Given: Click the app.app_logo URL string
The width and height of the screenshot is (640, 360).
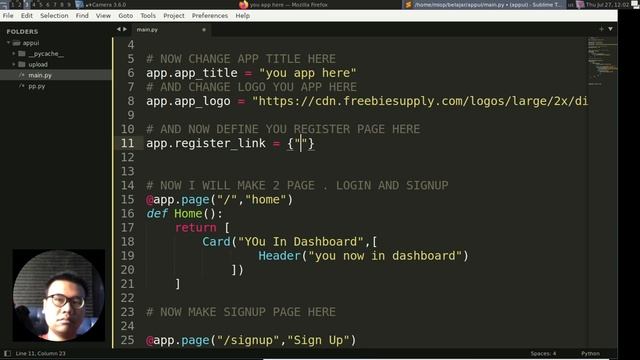Looking at the screenshot, I should pyautogui.click(x=420, y=101).
